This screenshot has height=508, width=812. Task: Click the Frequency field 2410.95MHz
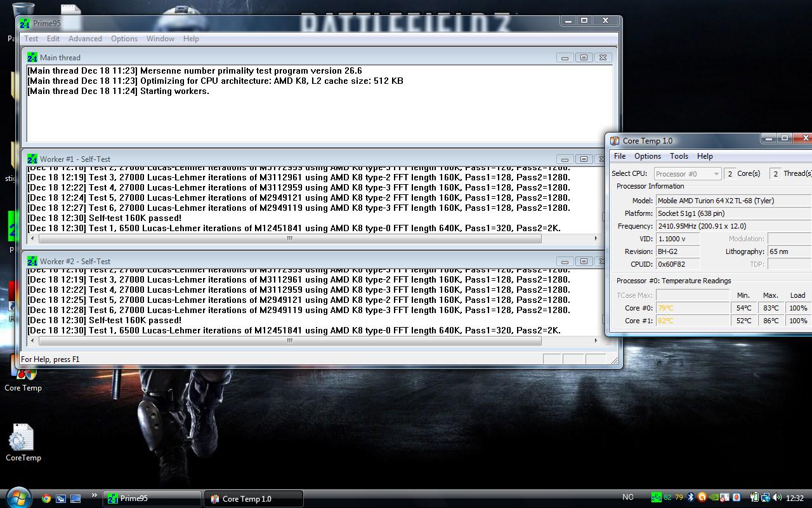coord(734,226)
